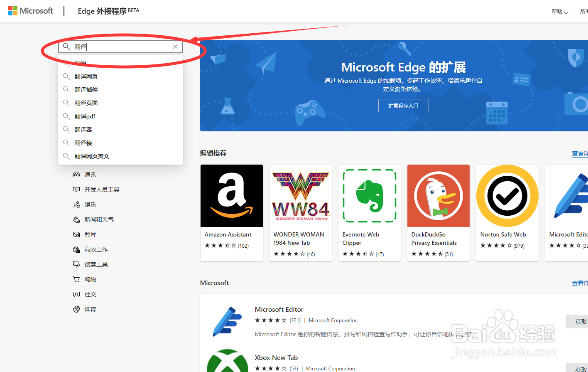
Task: Open 查看详情 link beside Microsoft section
Action: pos(580,283)
